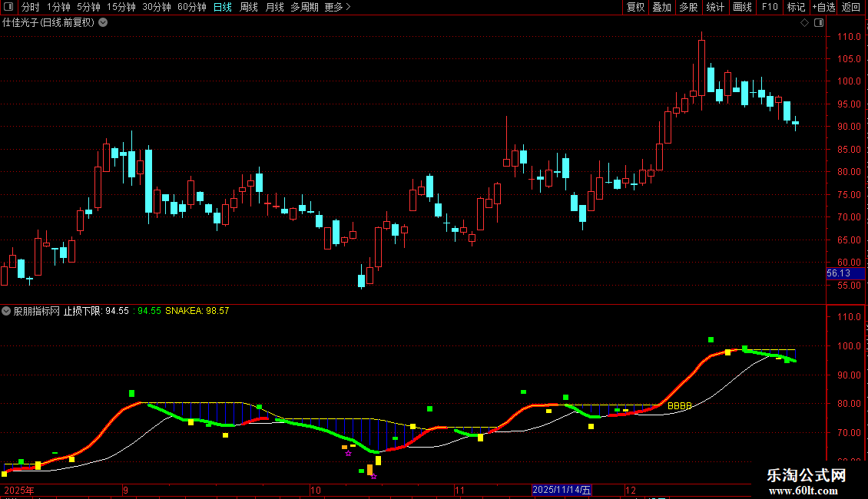Click the 90.00 label on main price axis
Viewport: 868px width, 499px height.
[x=849, y=127]
